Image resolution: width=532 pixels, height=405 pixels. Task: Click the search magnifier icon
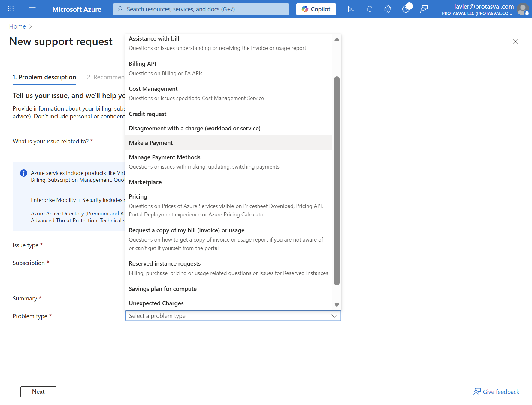(120, 9)
